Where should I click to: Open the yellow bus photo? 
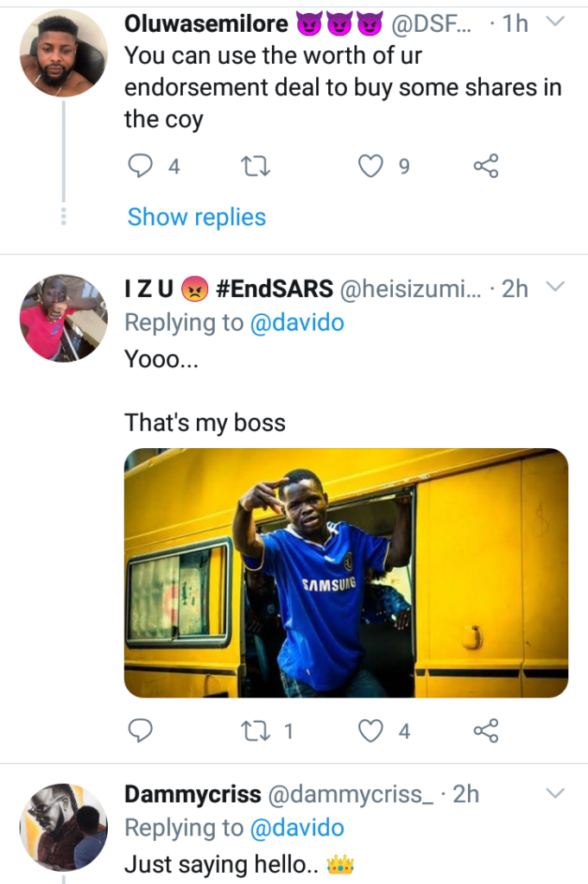345,572
